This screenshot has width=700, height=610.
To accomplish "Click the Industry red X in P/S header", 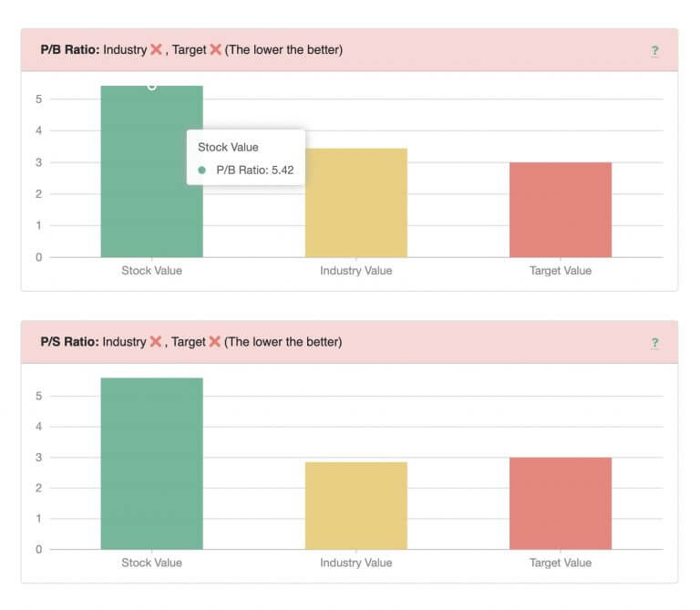I will pyautogui.click(x=155, y=342).
